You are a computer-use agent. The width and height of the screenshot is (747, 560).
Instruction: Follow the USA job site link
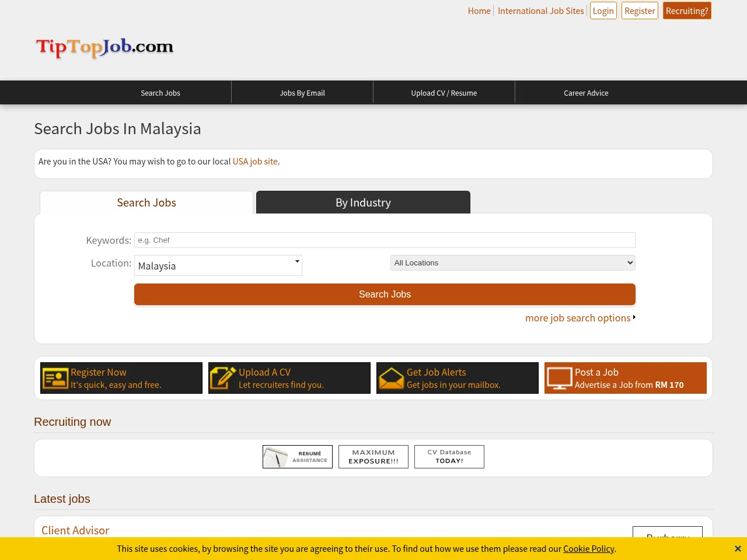coord(255,162)
